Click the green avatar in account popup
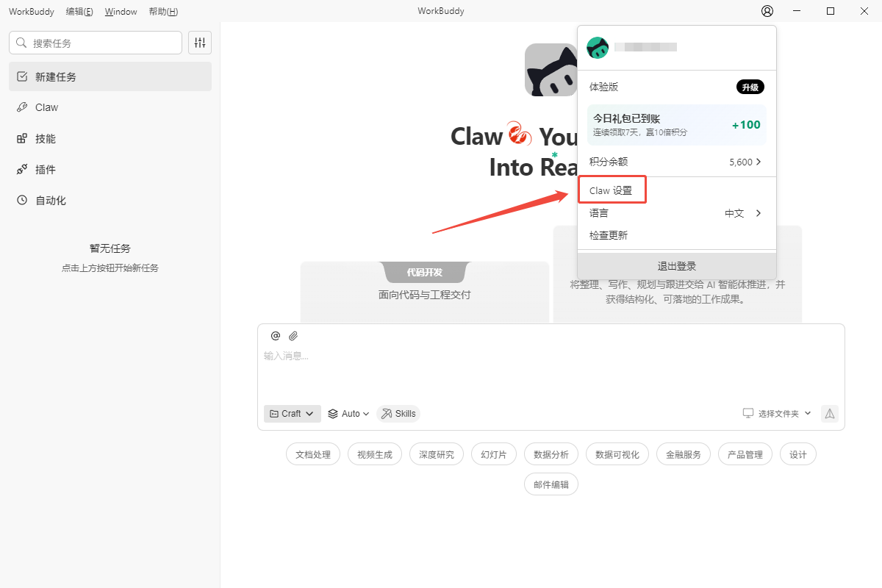882x588 pixels. pos(598,48)
